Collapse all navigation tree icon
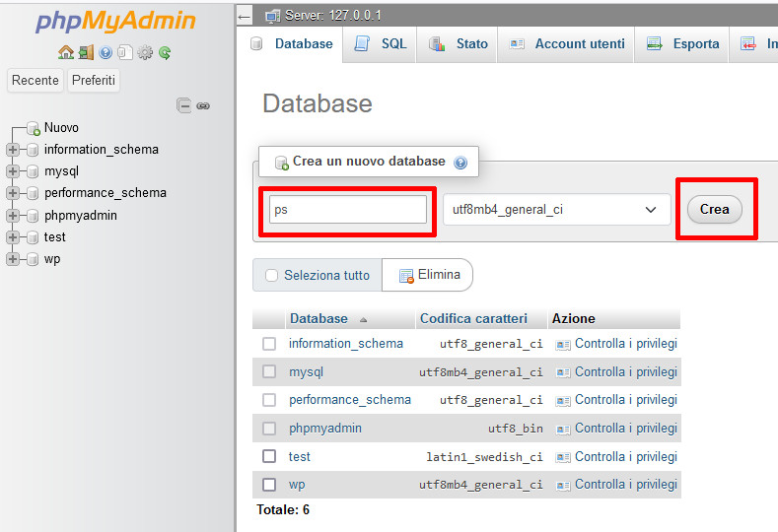This screenshot has width=778, height=532. pos(183,105)
